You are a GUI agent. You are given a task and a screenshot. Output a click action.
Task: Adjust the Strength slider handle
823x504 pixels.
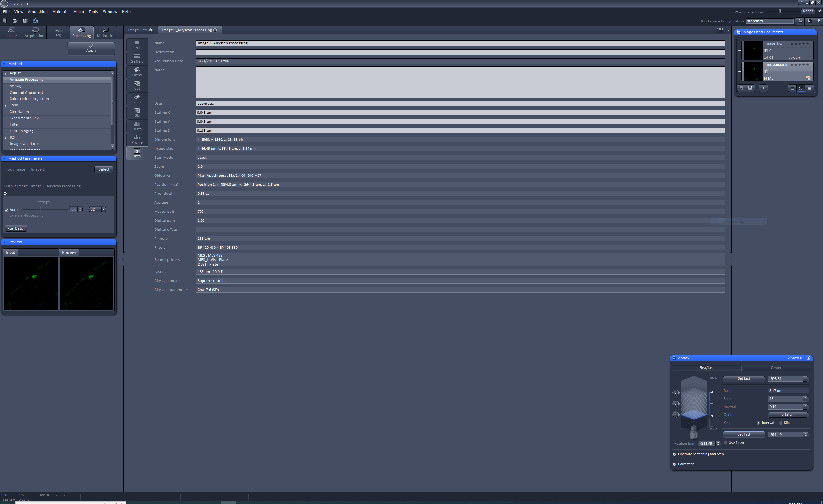click(x=41, y=210)
